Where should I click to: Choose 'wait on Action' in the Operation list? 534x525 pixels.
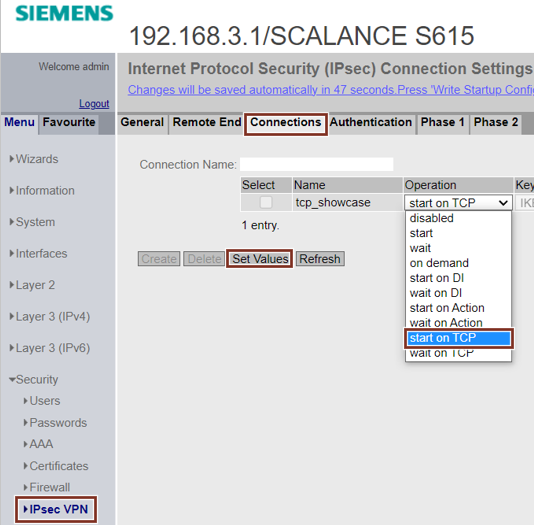click(x=458, y=322)
